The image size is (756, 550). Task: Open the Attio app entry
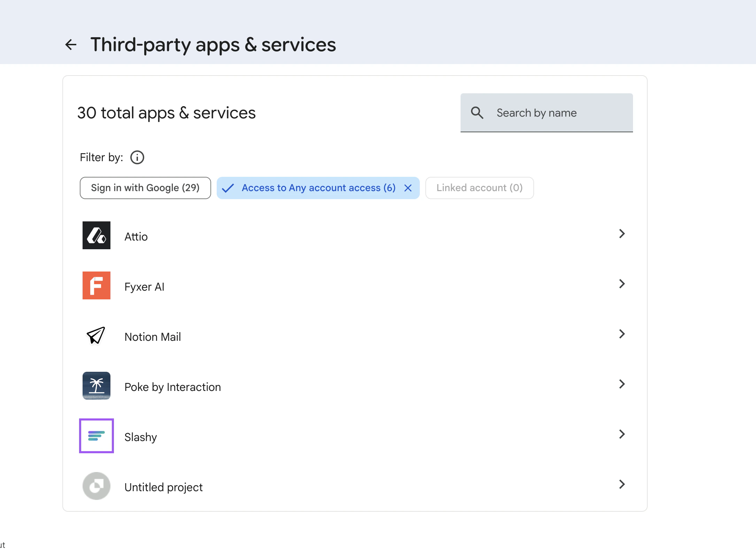pos(355,235)
